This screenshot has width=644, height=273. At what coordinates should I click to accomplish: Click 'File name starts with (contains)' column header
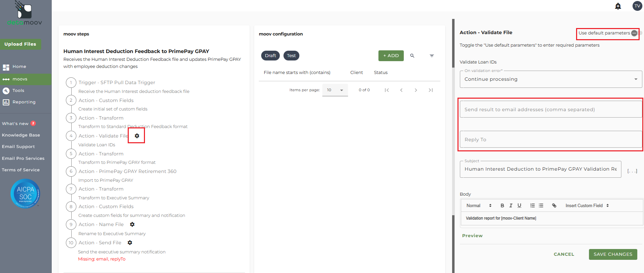(x=297, y=73)
